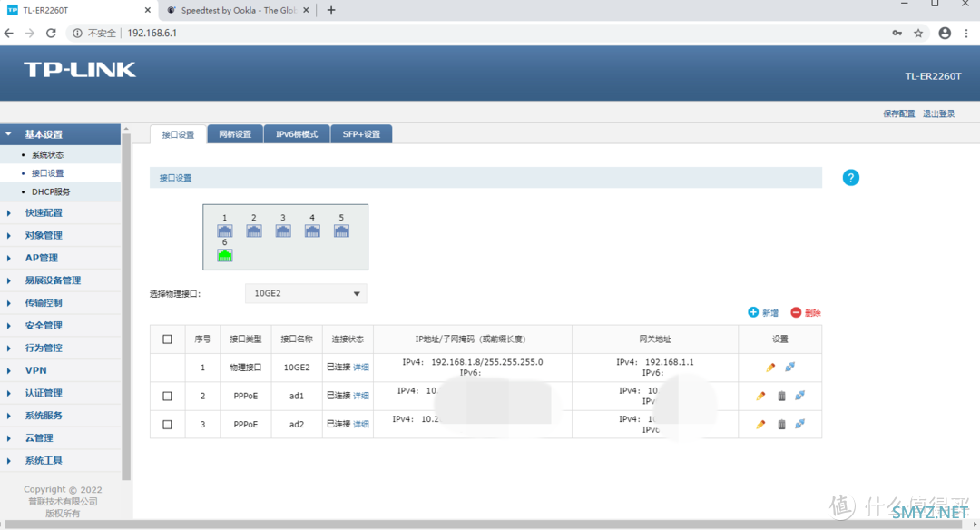Image resolution: width=980 pixels, height=530 pixels.
Task: Click 删除 to remove selected entries
Action: tap(806, 312)
